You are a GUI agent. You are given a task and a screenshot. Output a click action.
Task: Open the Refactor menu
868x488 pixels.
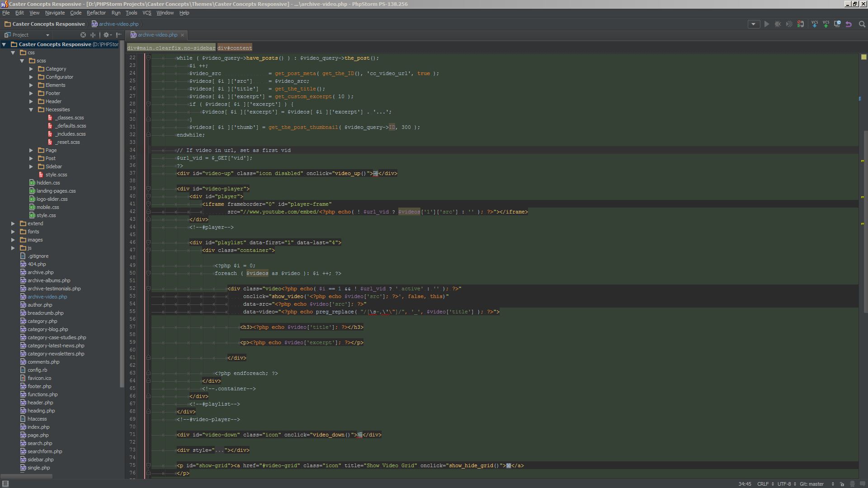96,13
